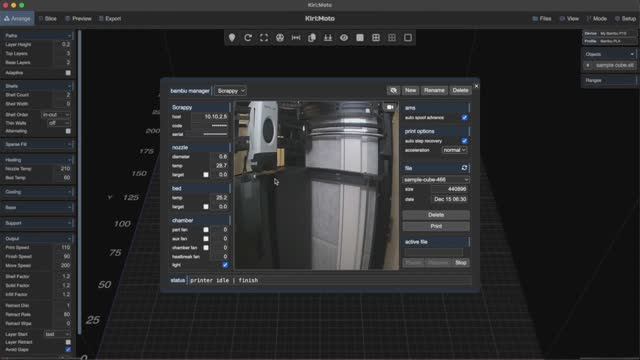The width and height of the screenshot is (640, 360).
Task: Toggle the chamber fan checkbox
Action: click(206, 248)
